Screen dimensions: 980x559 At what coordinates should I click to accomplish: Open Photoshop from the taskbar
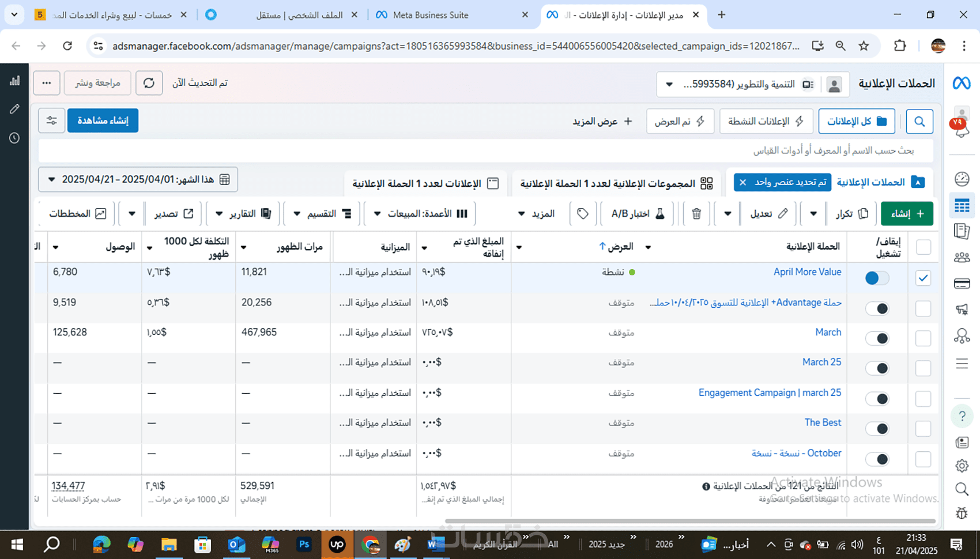pos(304,544)
